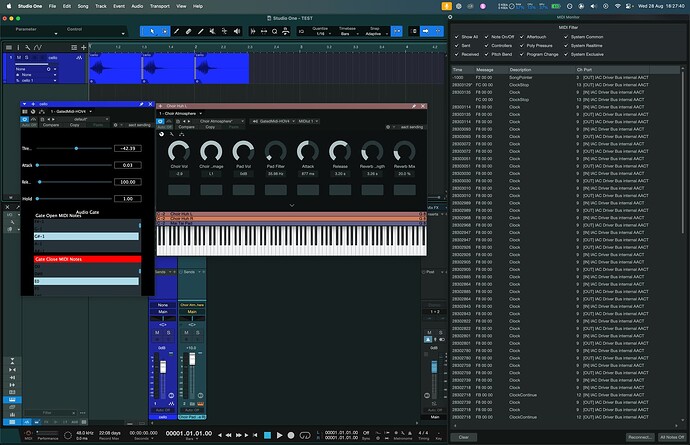The width and height of the screenshot is (690, 445).
Task: Click the Attack value field 0.03
Action: click(x=128, y=165)
